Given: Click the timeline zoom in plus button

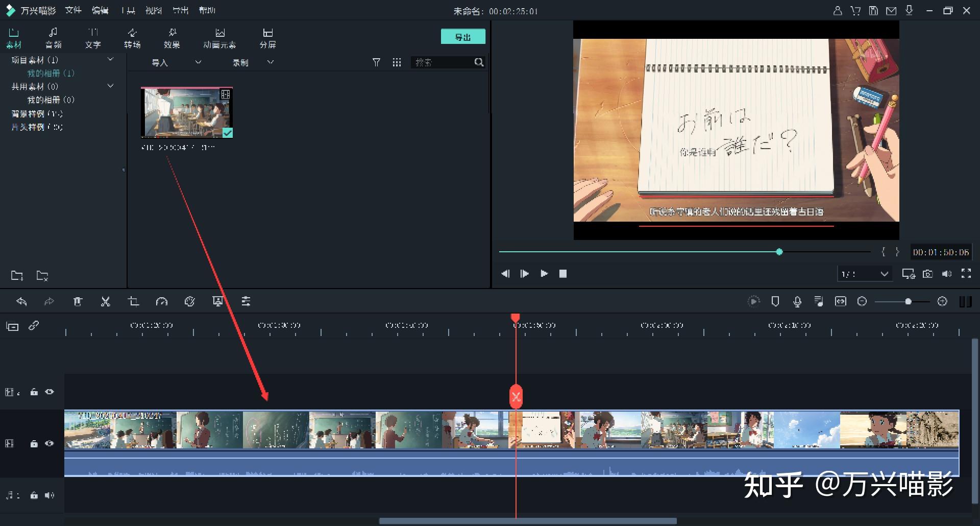Looking at the screenshot, I should (942, 301).
